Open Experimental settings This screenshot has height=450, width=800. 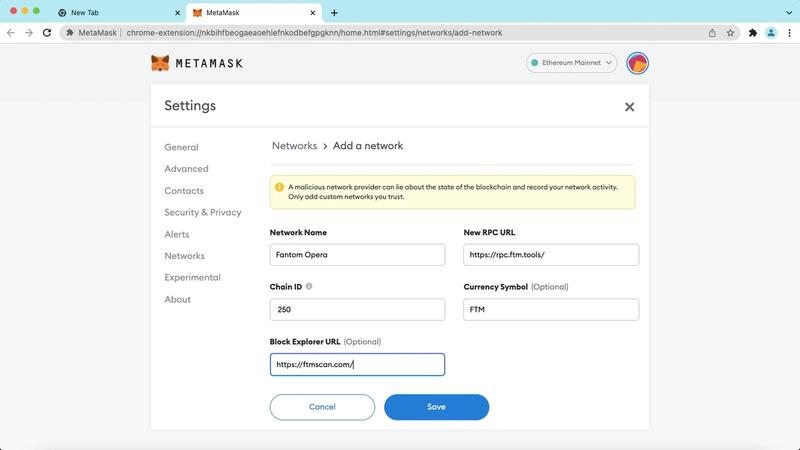[192, 277]
